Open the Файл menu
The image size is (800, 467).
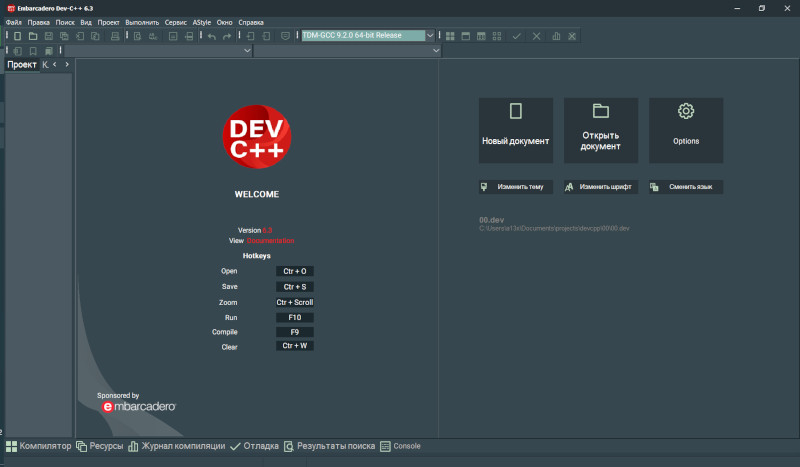(14, 22)
